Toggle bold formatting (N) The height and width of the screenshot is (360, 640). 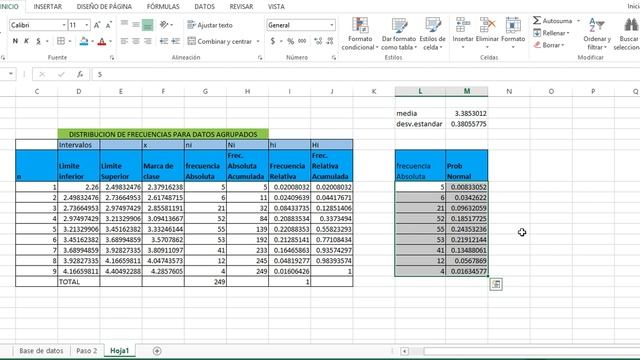(15, 41)
